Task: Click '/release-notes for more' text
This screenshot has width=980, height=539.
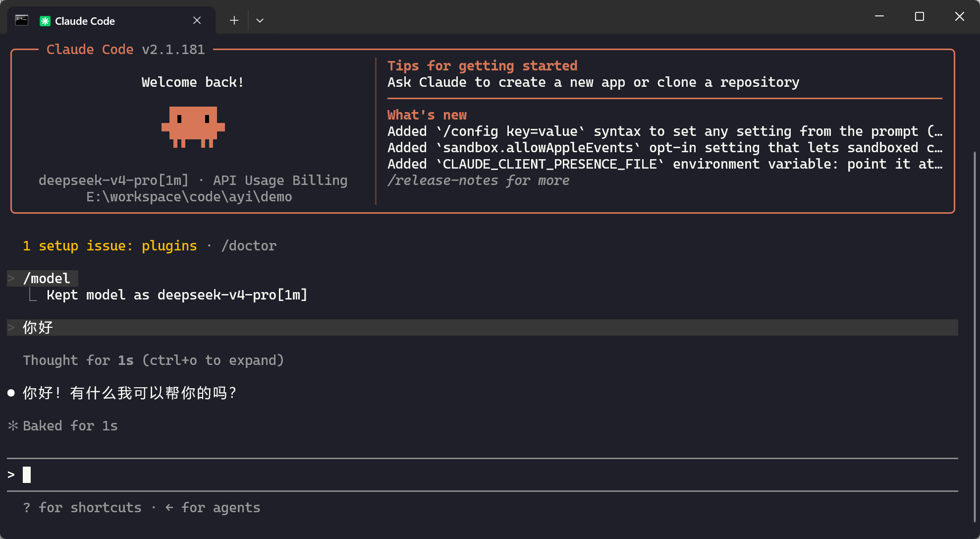Action: tap(479, 180)
